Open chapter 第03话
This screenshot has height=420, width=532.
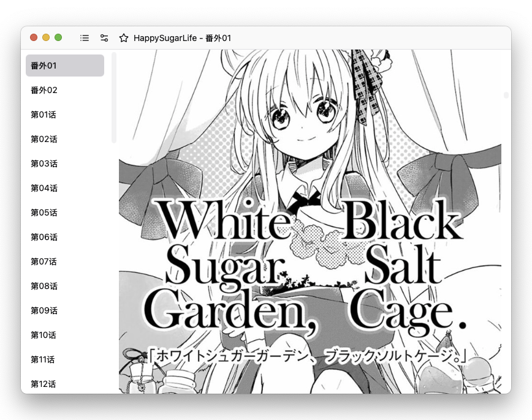pos(65,163)
